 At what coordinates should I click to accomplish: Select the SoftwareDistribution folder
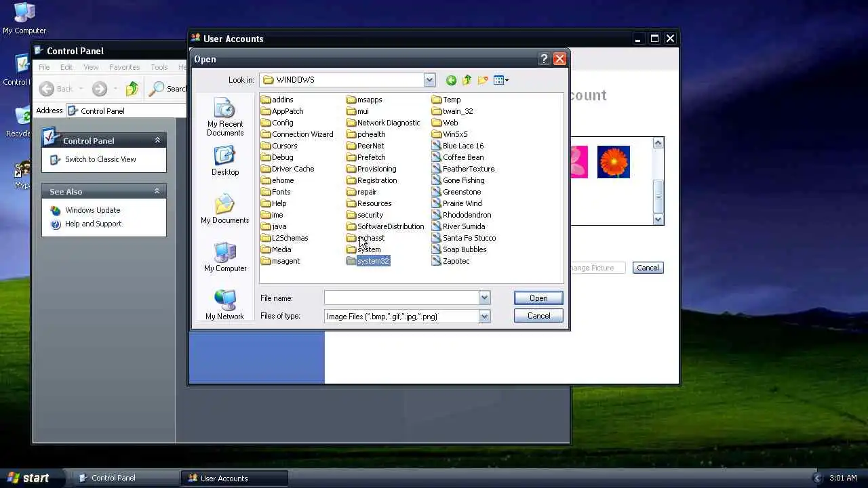385,226
